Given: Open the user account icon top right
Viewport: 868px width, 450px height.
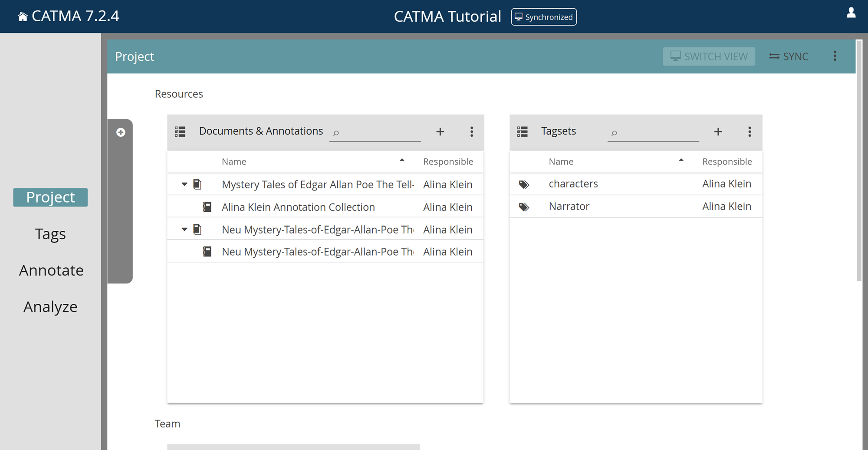Looking at the screenshot, I should (851, 13).
